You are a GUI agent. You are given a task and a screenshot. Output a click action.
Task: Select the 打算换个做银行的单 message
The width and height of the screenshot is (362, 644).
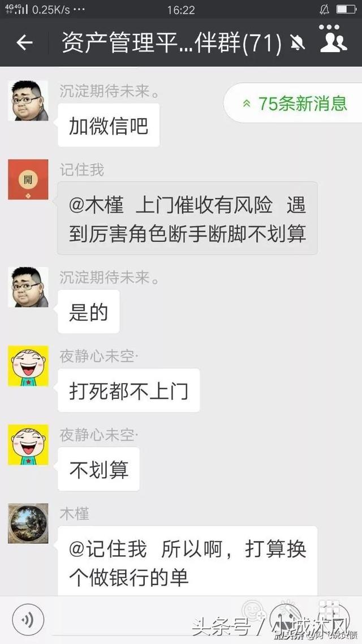[188, 561]
